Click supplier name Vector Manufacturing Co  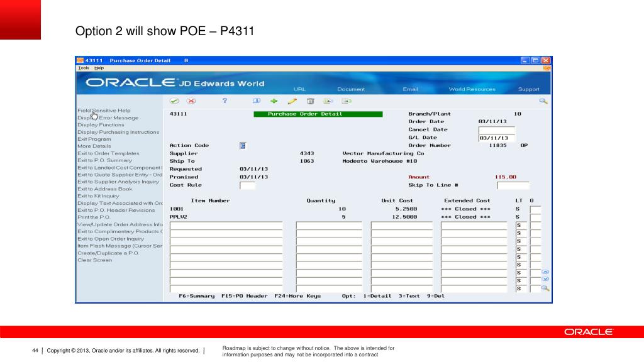click(383, 153)
